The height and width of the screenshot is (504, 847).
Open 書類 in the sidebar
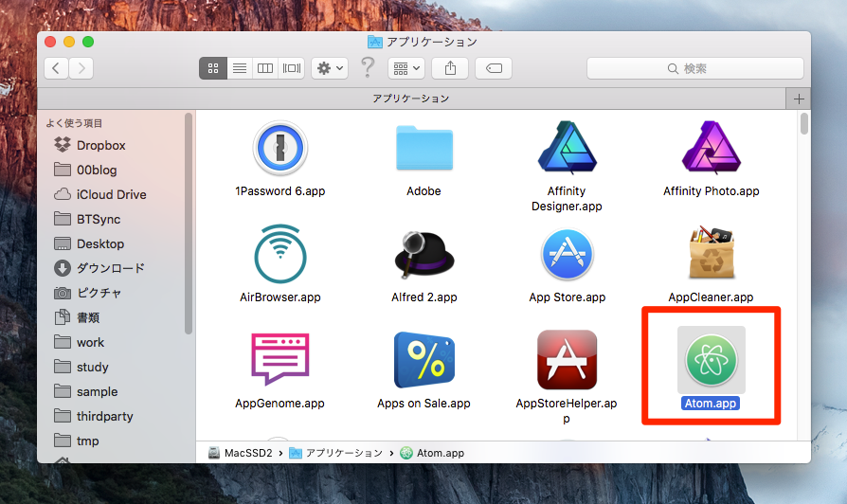tap(78, 317)
